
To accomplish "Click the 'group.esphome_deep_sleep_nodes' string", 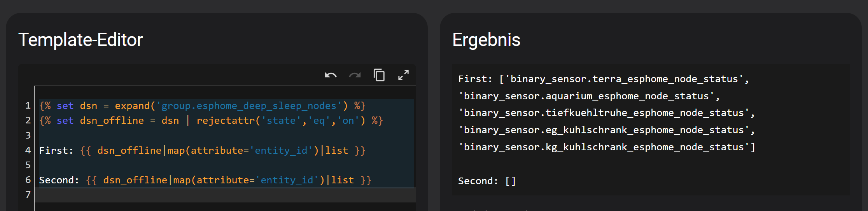I will [x=249, y=106].
